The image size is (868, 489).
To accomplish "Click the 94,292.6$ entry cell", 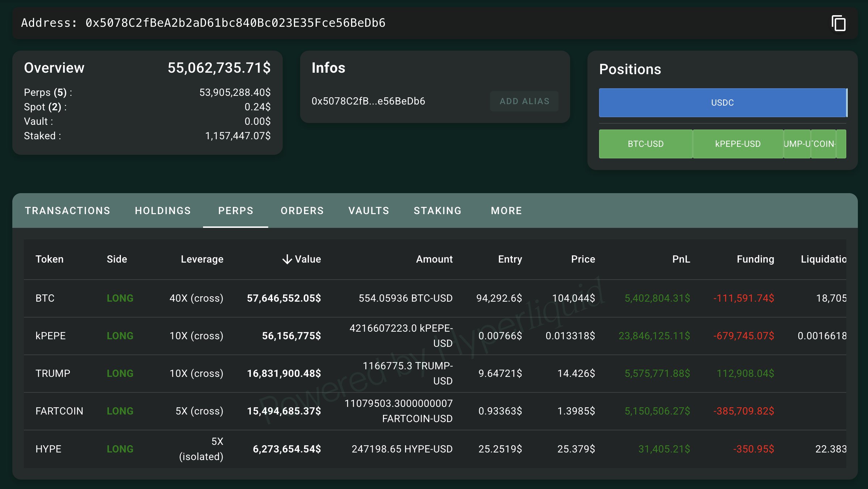I will [499, 298].
